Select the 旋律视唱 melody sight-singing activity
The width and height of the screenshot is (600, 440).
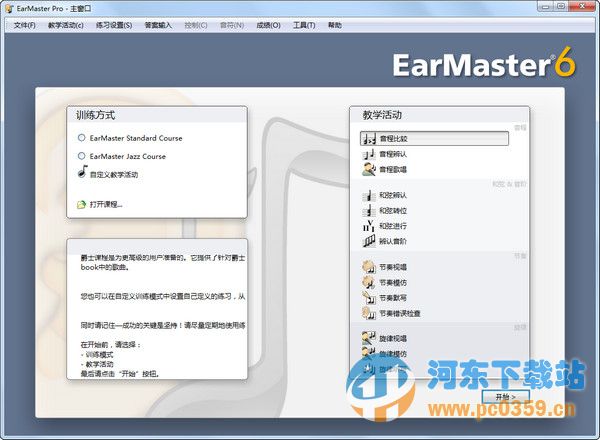[x=385, y=339]
